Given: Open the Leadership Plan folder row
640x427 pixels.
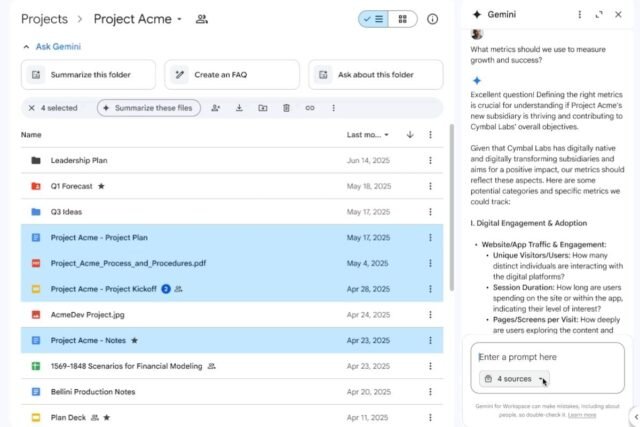Looking at the screenshot, I should tap(232, 160).
